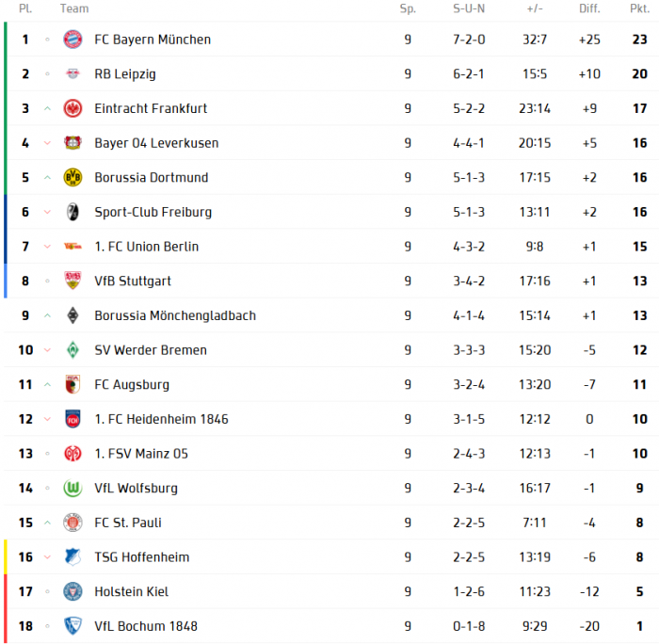The width and height of the screenshot is (659, 644).
Task: Click the SV Werder Bremen diamond logo
Action: [x=72, y=349]
